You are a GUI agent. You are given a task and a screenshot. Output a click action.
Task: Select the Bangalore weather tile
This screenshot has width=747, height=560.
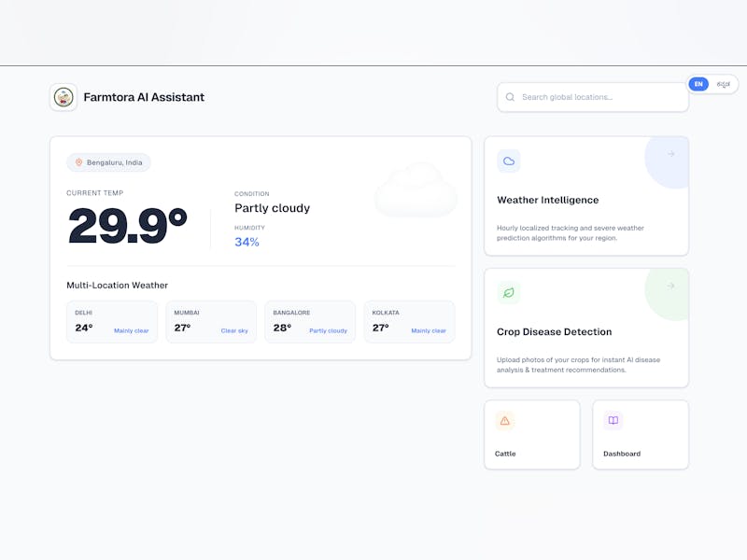point(310,322)
